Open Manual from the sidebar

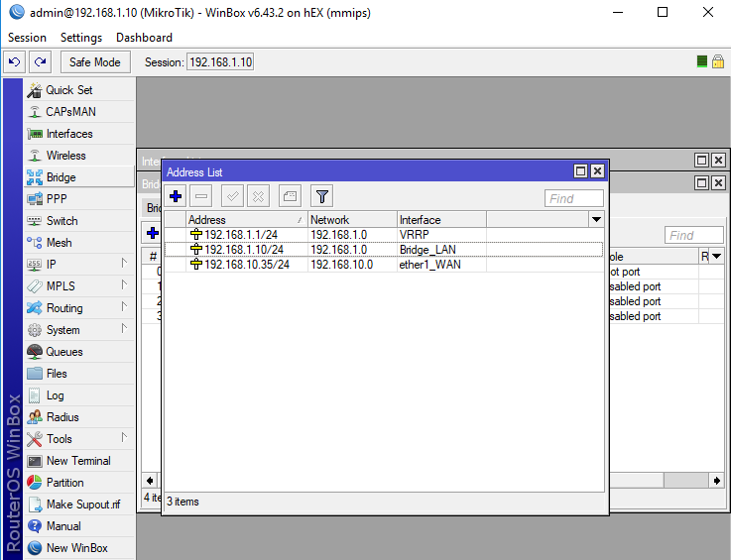click(x=79, y=526)
